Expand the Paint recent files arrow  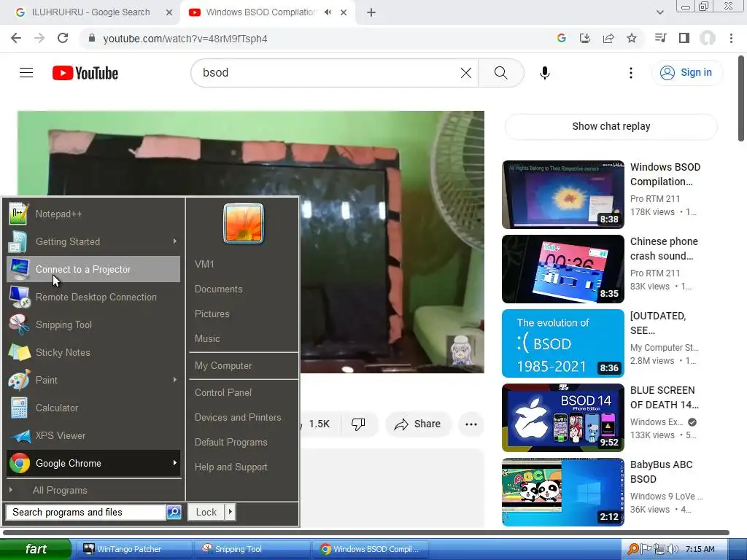click(x=175, y=380)
